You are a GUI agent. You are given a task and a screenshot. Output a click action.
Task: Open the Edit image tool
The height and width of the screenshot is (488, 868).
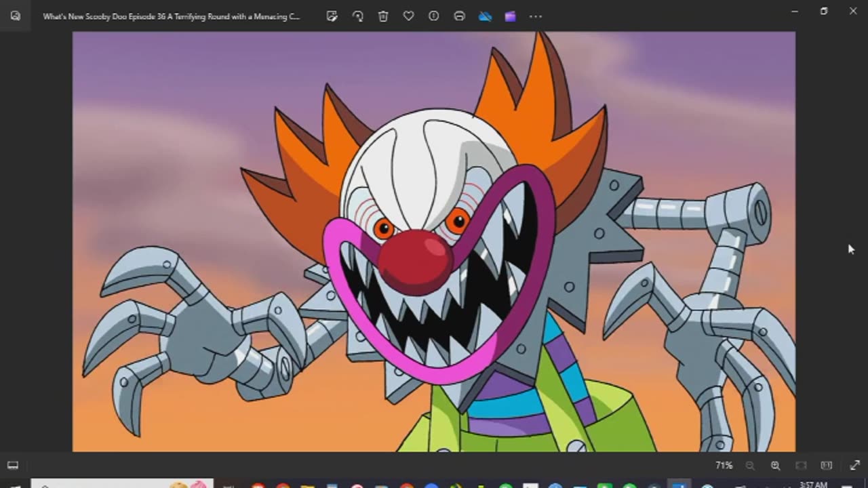[x=332, y=16]
